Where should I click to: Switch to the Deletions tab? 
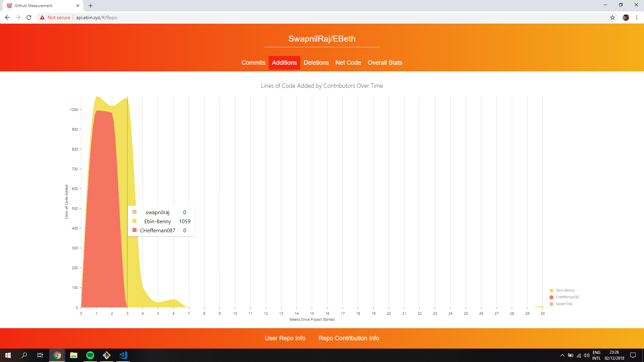316,63
